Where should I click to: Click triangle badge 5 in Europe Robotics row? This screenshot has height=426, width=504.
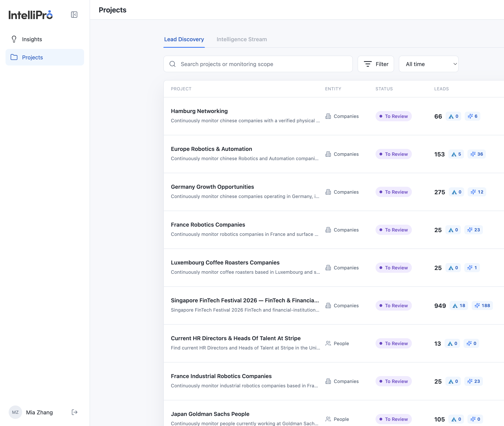click(456, 154)
